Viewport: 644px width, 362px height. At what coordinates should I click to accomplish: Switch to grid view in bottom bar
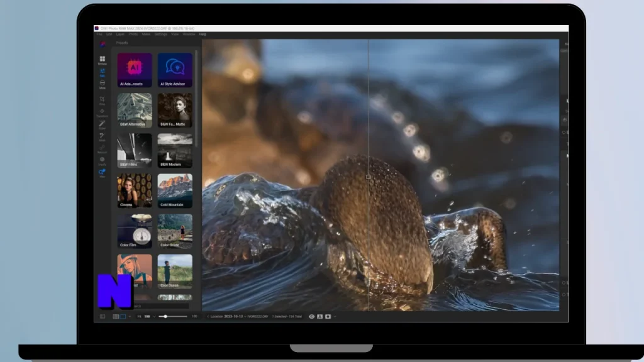point(116,317)
